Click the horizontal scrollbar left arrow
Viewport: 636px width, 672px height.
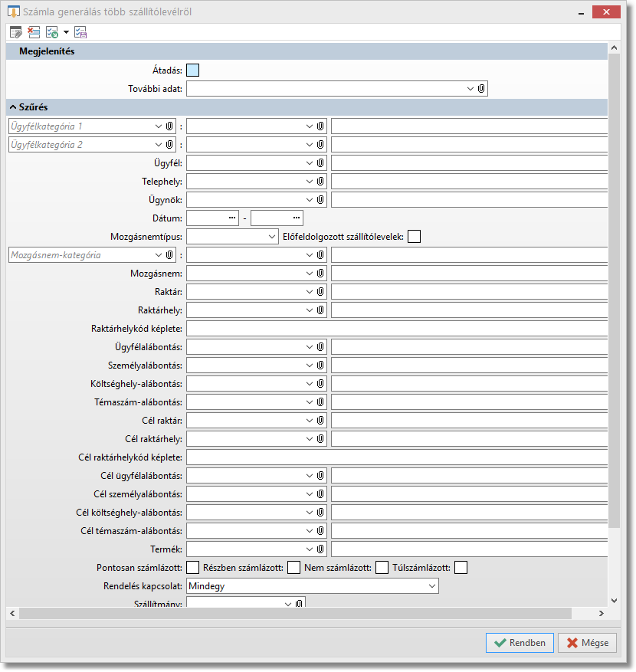12,614
